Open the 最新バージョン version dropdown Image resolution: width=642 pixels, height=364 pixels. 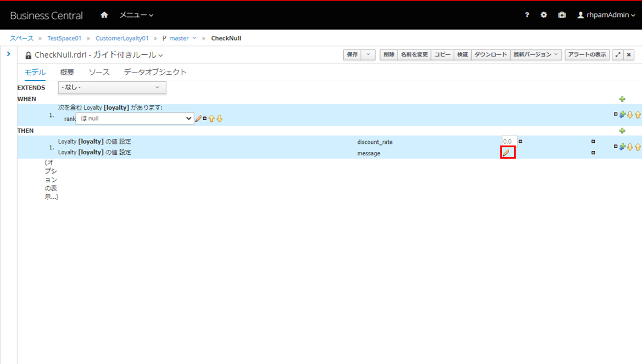pos(535,54)
